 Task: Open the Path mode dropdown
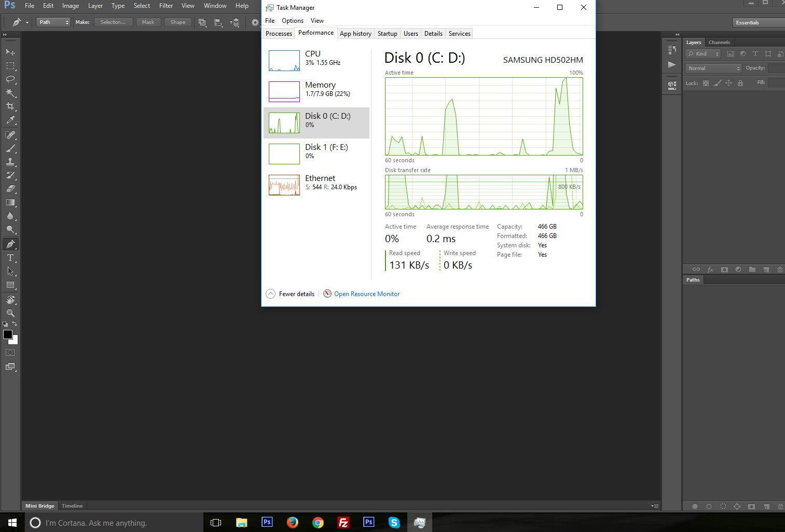tap(53, 22)
